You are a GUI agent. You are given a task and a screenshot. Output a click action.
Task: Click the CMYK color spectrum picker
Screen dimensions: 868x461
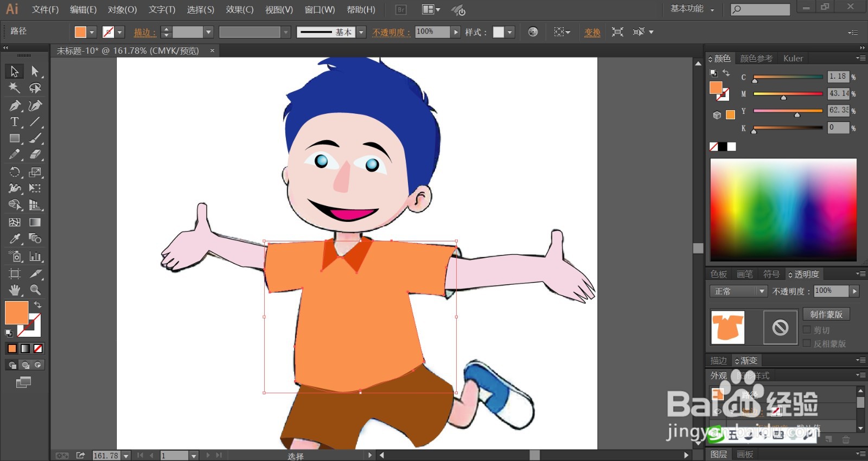click(783, 209)
